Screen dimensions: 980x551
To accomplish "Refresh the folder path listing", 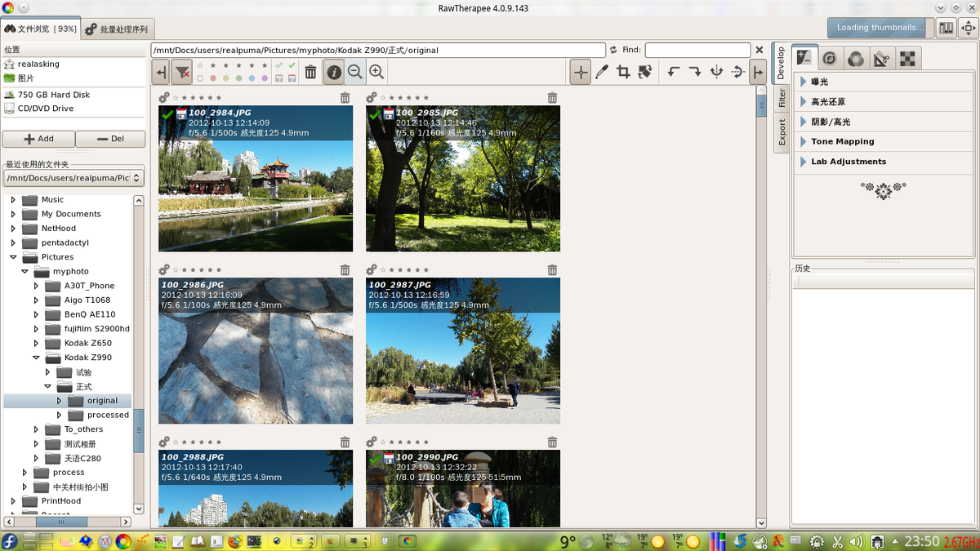I will click(x=613, y=50).
